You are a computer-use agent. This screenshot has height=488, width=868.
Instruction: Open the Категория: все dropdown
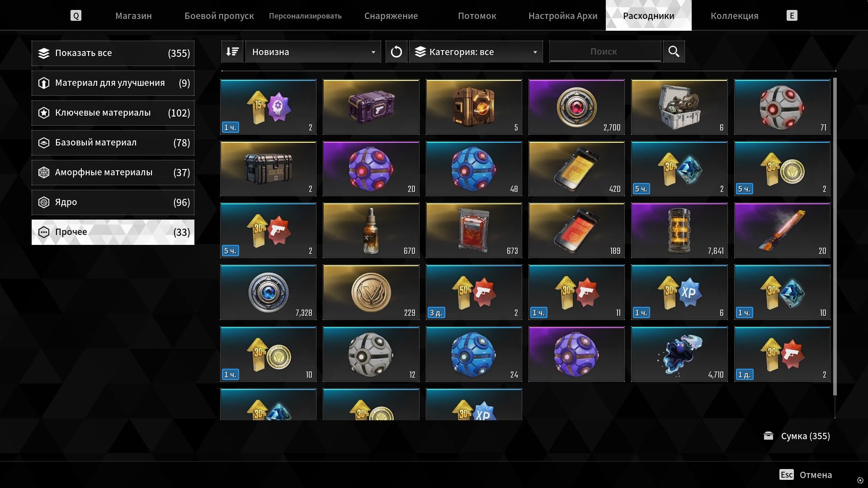click(x=476, y=52)
